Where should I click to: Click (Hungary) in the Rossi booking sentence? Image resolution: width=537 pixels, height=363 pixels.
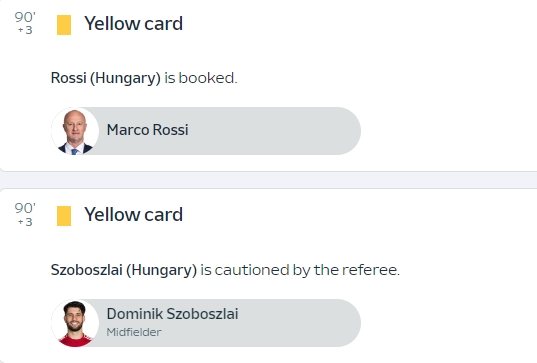tap(125, 78)
